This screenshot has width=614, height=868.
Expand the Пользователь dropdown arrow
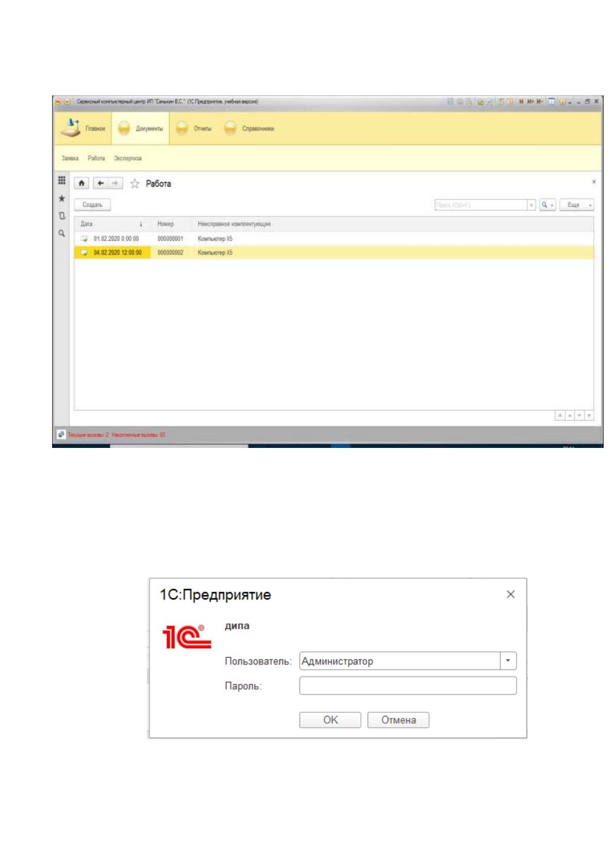tap(508, 661)
